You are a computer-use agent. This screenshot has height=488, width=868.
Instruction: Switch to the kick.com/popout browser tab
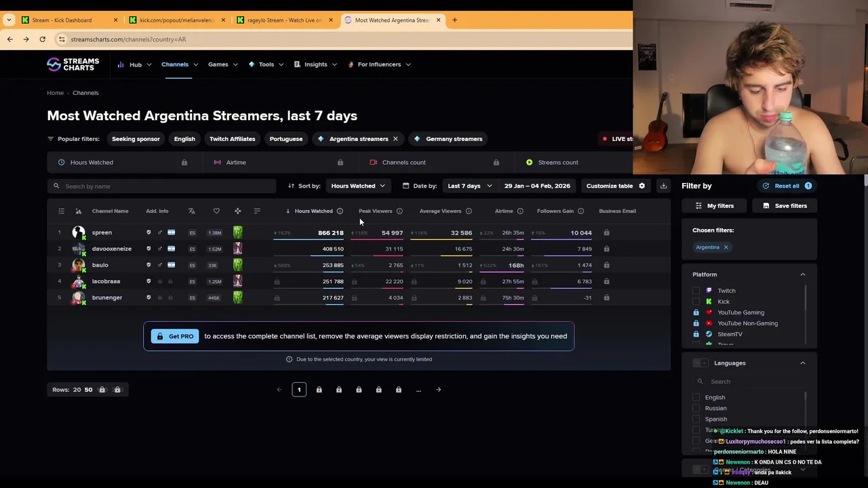[176, 20]
